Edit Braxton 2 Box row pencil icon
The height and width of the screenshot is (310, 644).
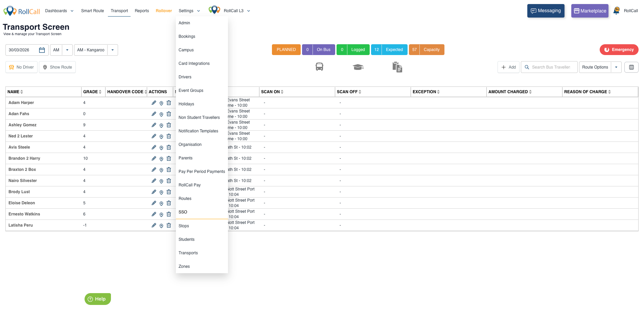point(154,170)
